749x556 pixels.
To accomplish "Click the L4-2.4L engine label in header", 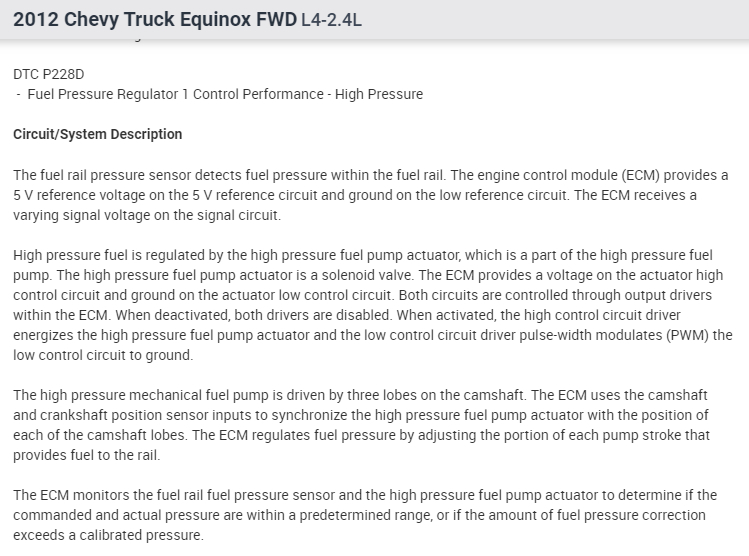I will click(331, 21).
